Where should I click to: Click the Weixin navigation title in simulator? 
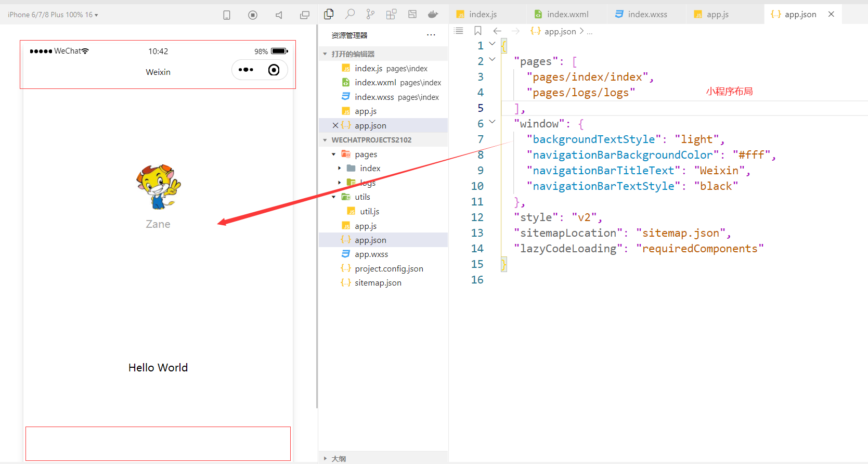[x=158, y=72]
